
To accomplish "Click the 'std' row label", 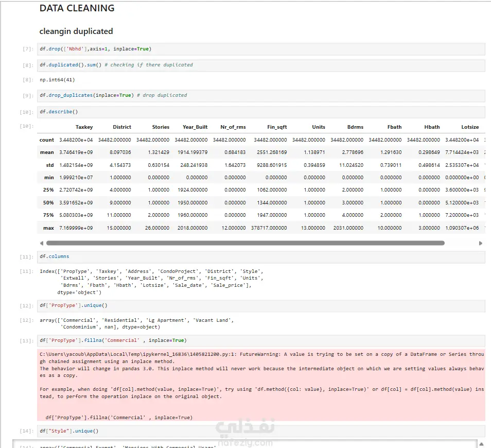I will [50, 165].
